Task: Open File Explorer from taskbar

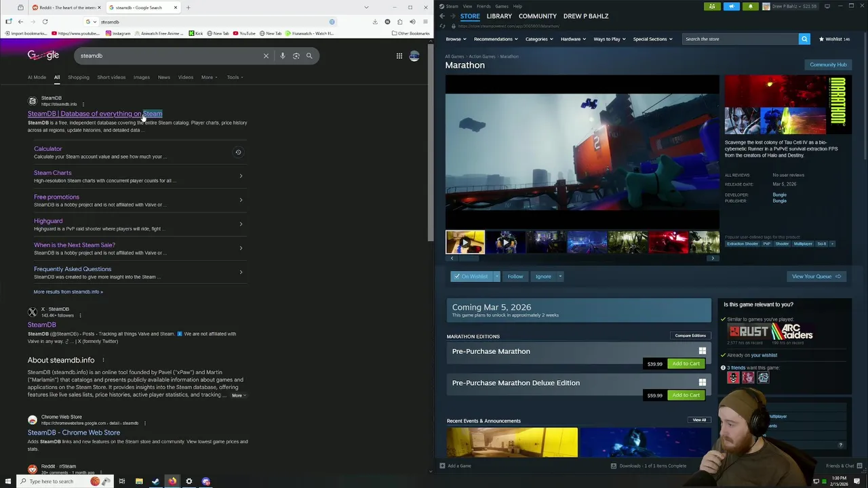Action: (x=139, y=481)
